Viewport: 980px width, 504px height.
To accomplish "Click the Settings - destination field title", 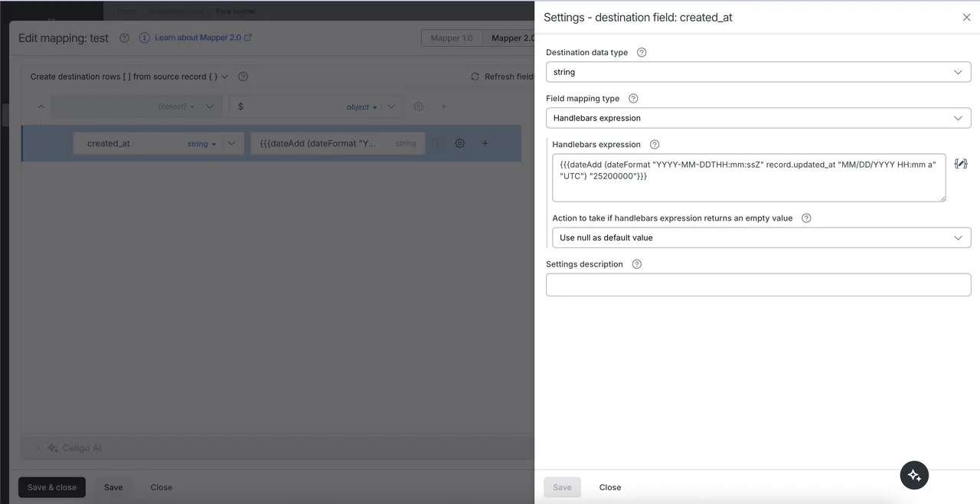I will tap(638, 17).
